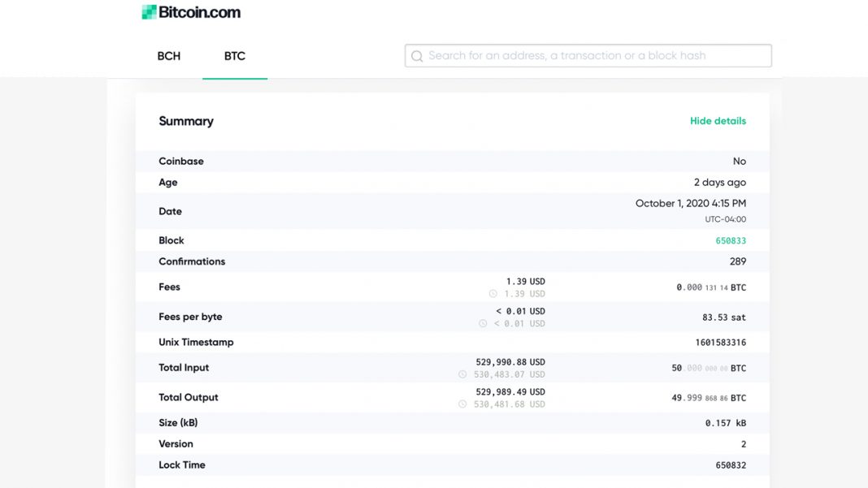Select the Unix Timestamp value 1601583316
This screenshot has width=868, height=488.
coord(720,343)
